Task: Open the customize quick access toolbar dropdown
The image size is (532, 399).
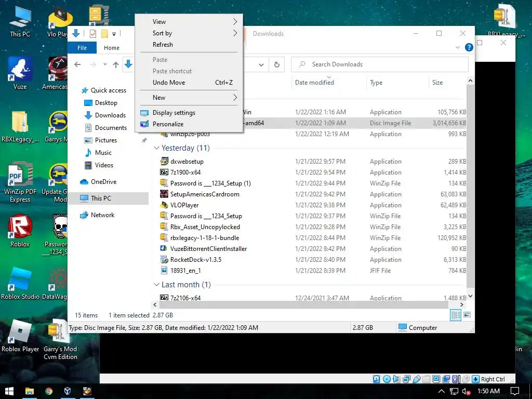Action: coord(114,34)
